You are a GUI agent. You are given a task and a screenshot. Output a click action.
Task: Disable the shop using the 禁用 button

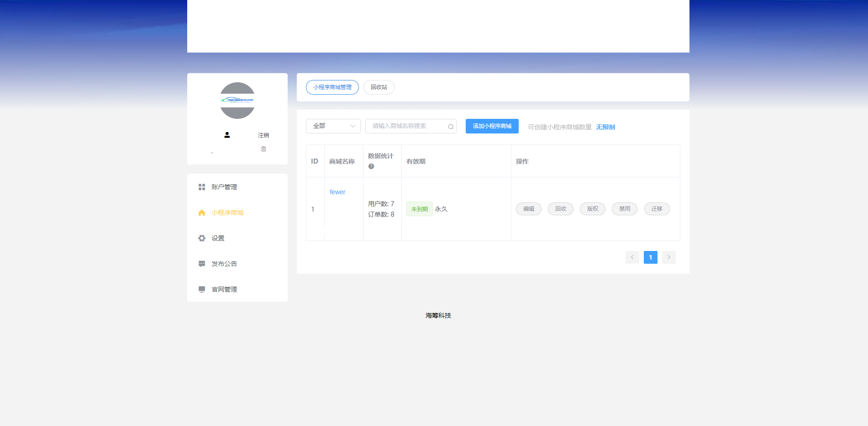point(624,209)
